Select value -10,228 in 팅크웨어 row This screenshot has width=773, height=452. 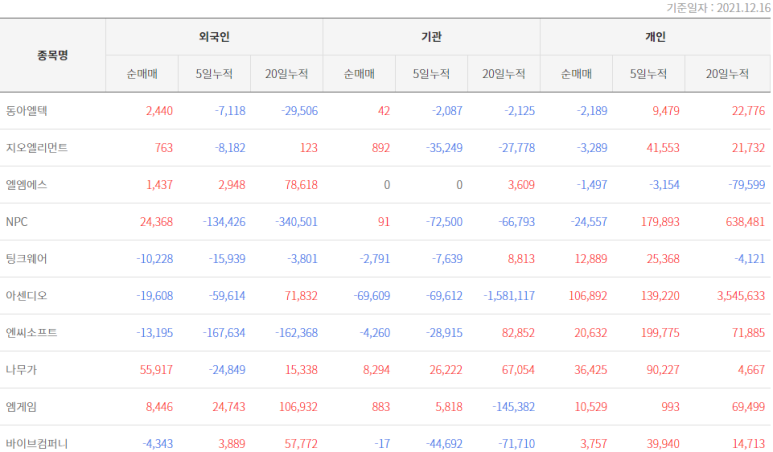tap(155, 259)
